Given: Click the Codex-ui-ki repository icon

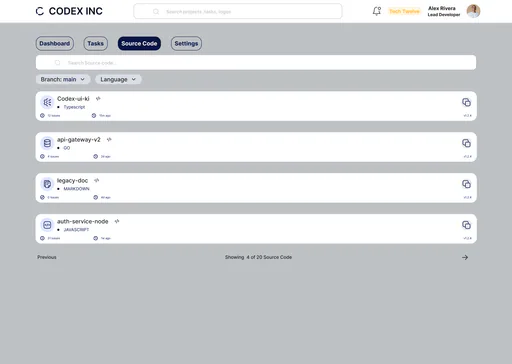Looking at the screenshot, I should 47,102.
